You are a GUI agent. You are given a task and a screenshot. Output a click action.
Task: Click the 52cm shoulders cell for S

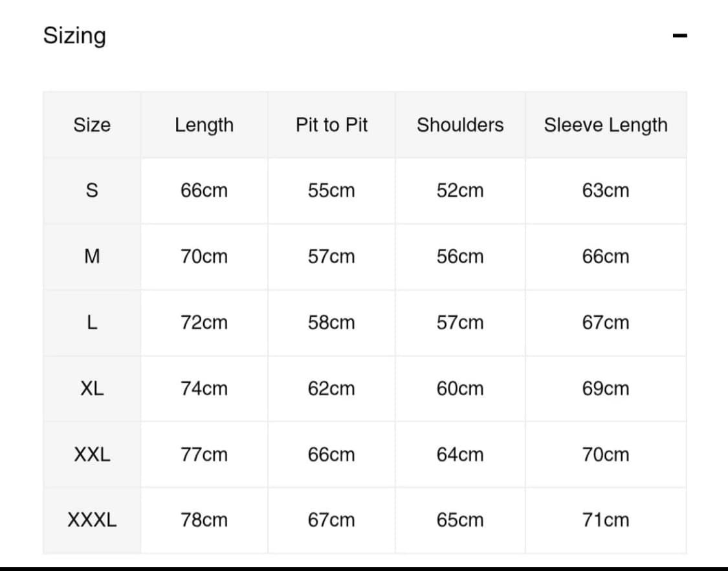tap(460, 191)
